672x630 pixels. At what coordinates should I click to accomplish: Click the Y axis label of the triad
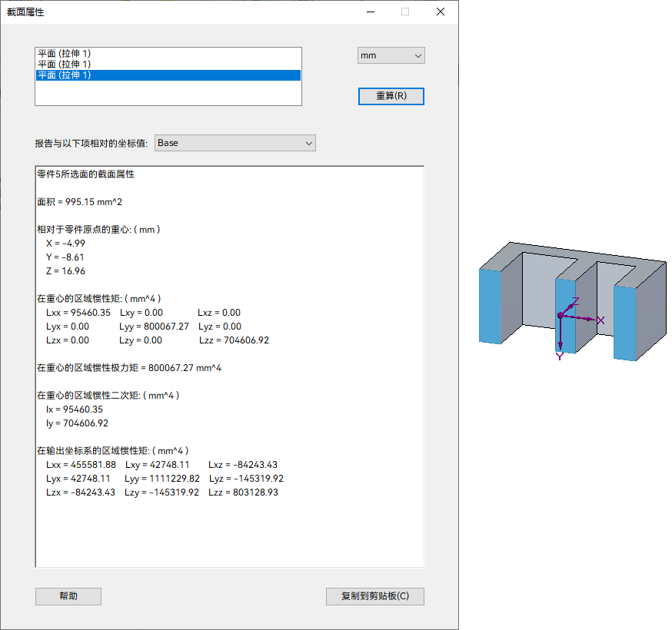pos(560,356)
